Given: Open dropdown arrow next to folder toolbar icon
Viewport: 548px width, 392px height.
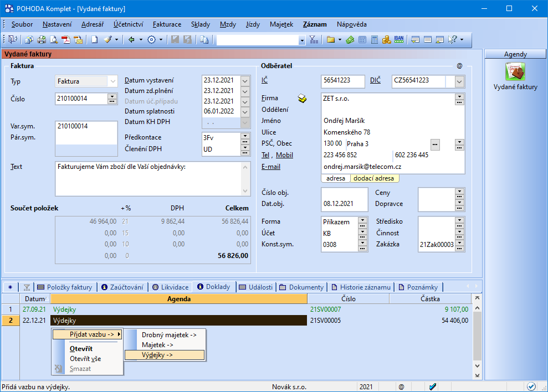Looking at the screenshot, I should coord(340,40).
